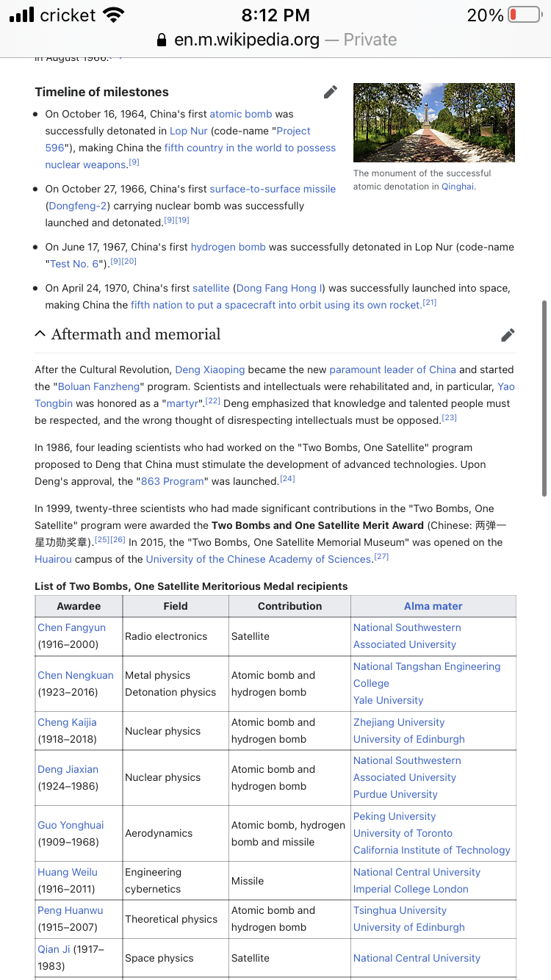
Task: Tap the Wi-Fi icon in status bar
Action: click(114, 15)
